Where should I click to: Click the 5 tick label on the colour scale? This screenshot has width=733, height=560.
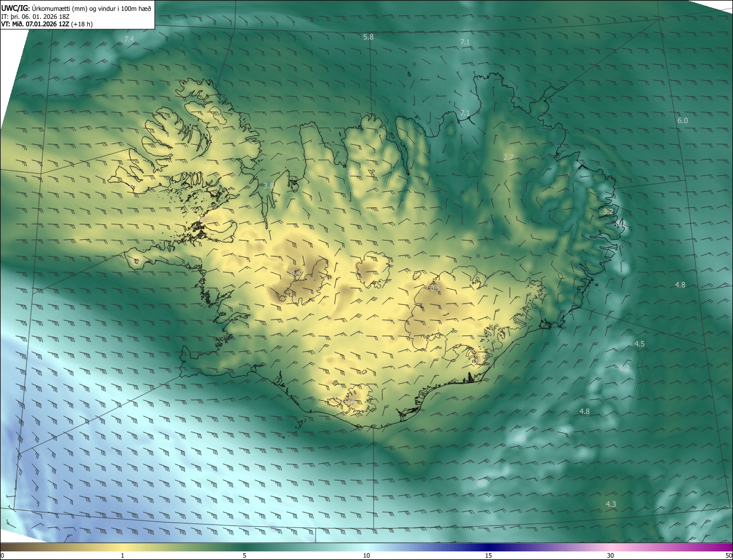click(x=245, y=556)
